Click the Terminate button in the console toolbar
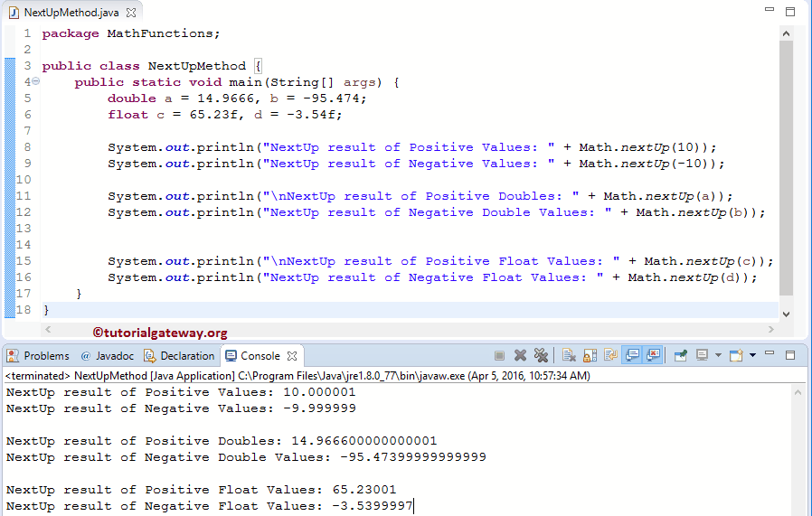Image resolution: width=812 pixels, height=516 pixels. (499, 355)
